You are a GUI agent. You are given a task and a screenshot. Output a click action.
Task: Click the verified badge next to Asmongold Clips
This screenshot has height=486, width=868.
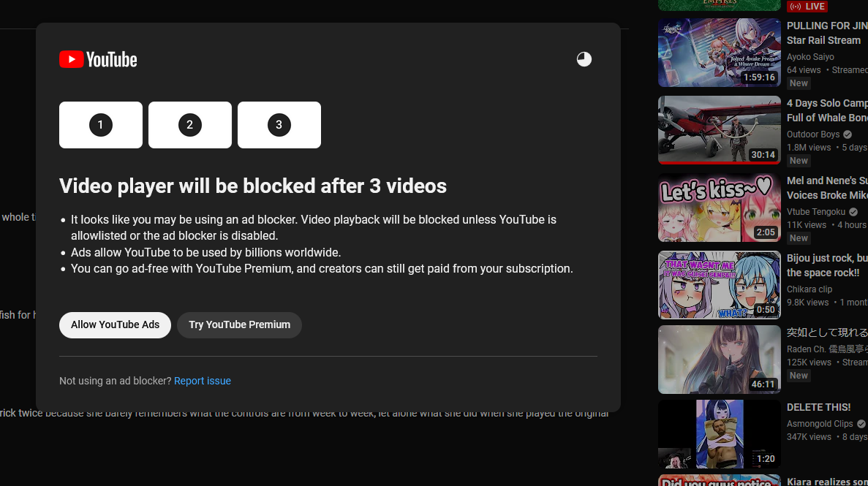(861, 424)
